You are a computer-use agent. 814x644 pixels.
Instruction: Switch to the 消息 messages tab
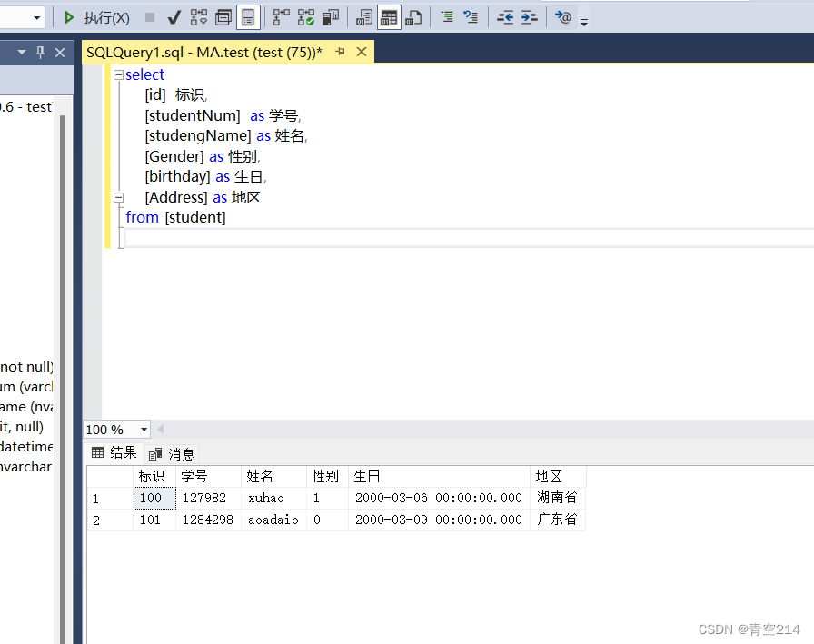(180, 453)
